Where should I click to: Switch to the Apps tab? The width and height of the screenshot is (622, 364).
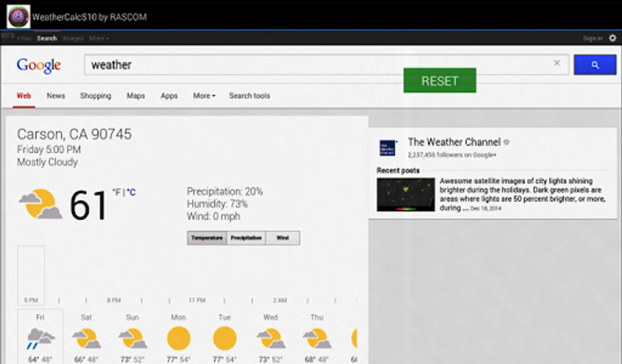click(x=169, y=96)
